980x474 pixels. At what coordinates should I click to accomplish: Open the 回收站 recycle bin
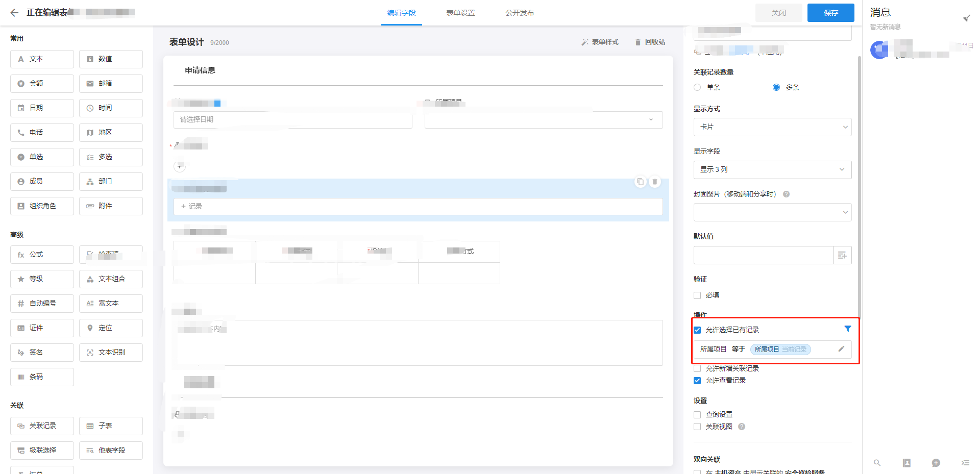coord(650,42)
